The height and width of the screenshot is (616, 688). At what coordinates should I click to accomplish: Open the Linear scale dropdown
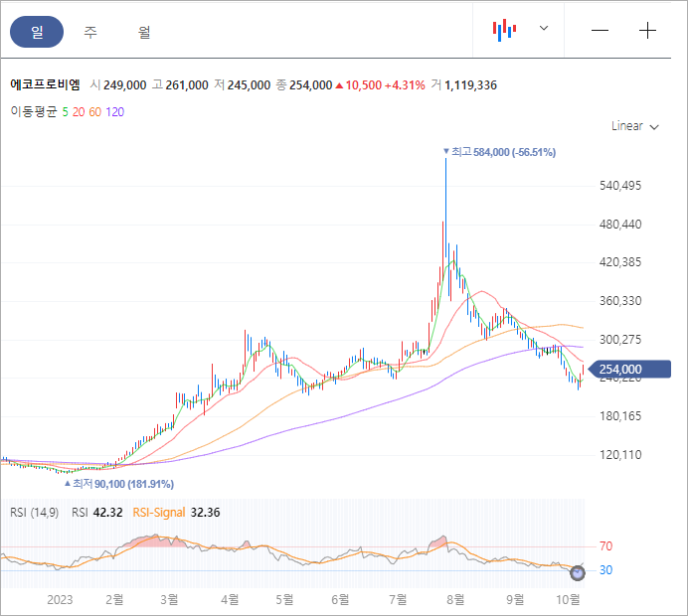[x=635, y=126]
